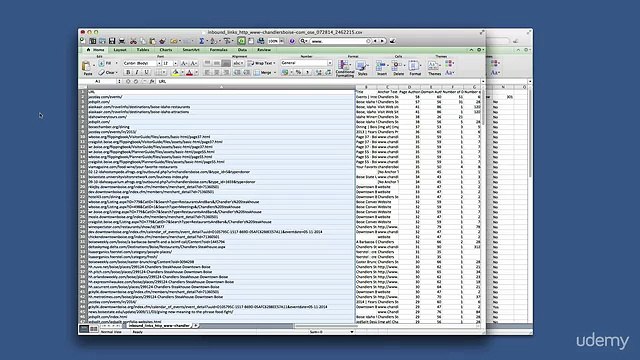
Task: Open the ribbon settings gear dropdown
Action: (x=480, y=50)
